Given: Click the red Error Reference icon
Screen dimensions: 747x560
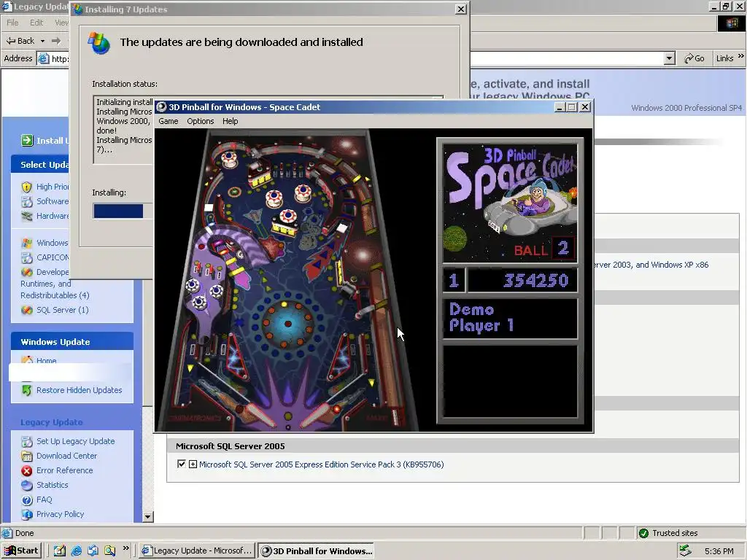Looking at the screenshot, I should (x=27, y=470).
